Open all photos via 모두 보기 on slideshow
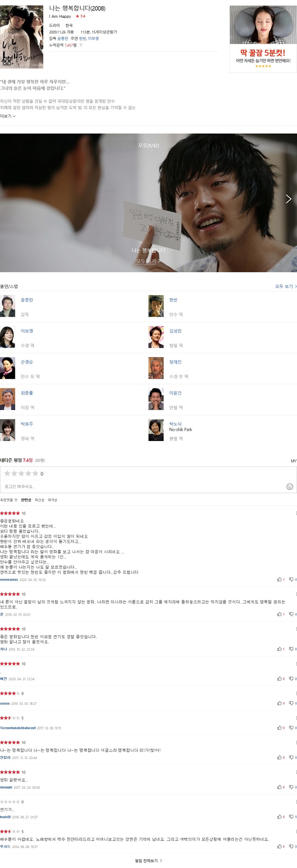This screenshot has width=297, height=868. coord(148,261)
